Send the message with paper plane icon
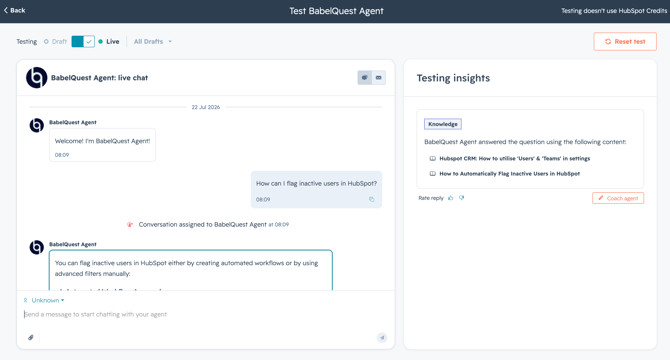Viewport: 670px width, 360px height. 382,337
